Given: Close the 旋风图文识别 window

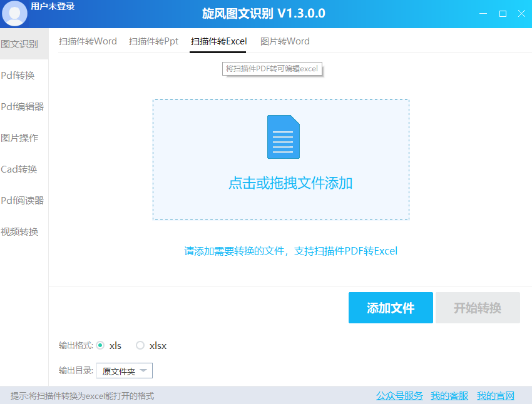Looking at the screenshot, I should click(x=522, y=14).
